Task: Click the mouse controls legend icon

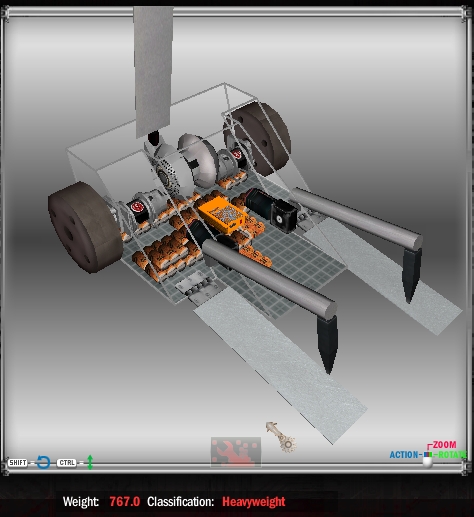Action: [x=427, y=459]
